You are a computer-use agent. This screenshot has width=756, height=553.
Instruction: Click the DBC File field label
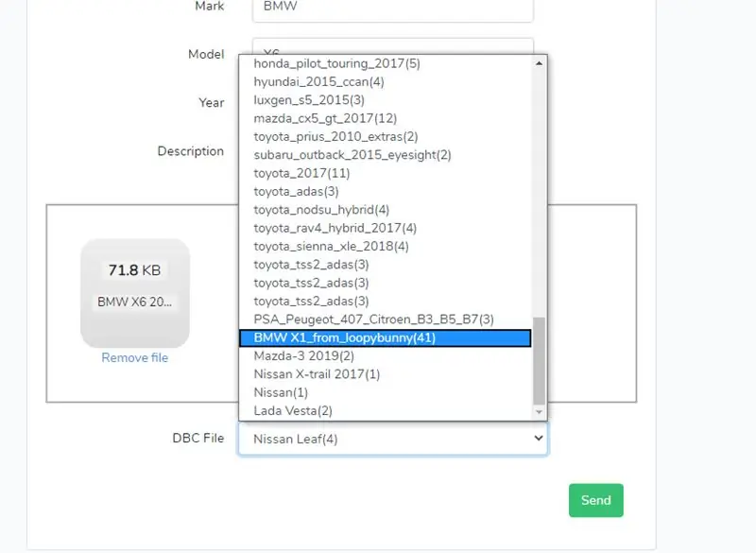(x=198, y=439)
